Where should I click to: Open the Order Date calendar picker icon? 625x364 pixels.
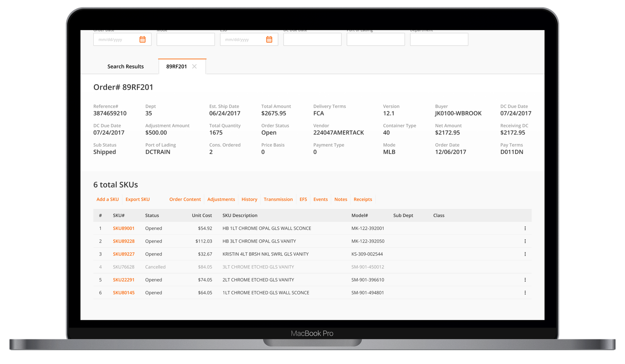pos(143,39)
